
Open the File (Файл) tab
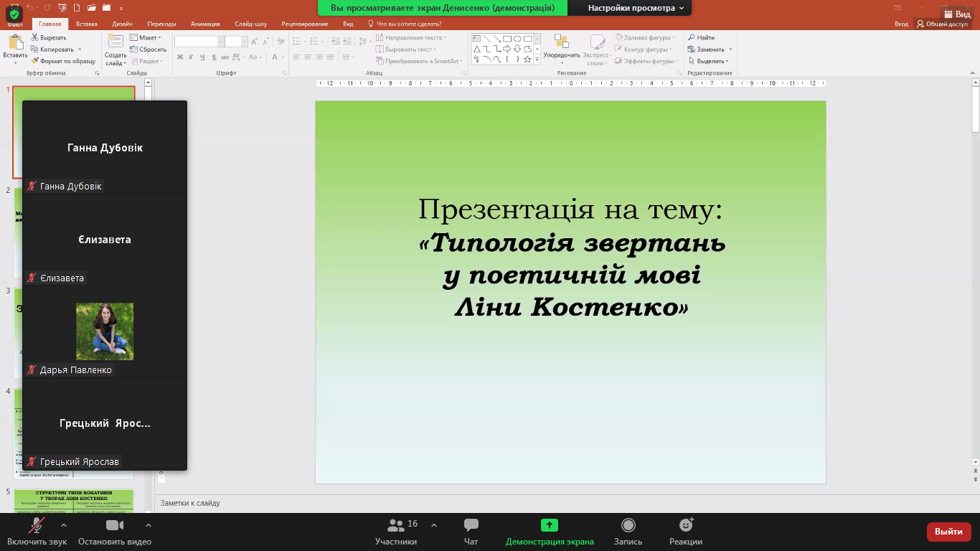click(x=15, y=24)
